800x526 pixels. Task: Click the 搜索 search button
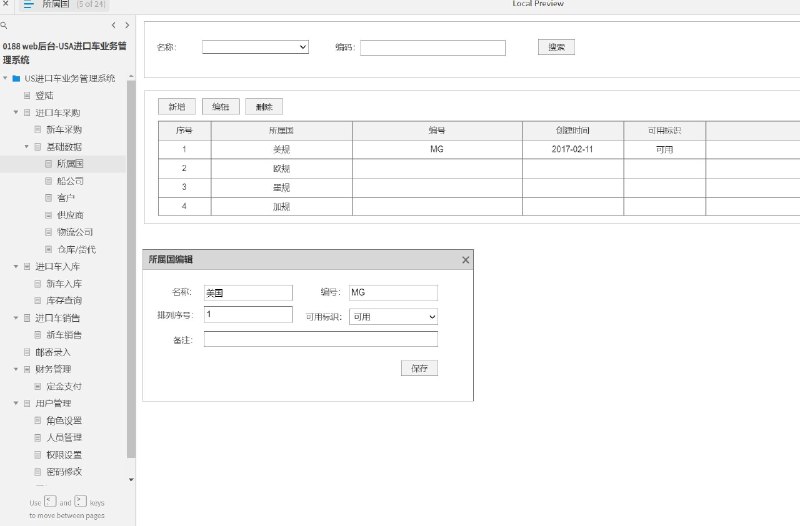556,47
